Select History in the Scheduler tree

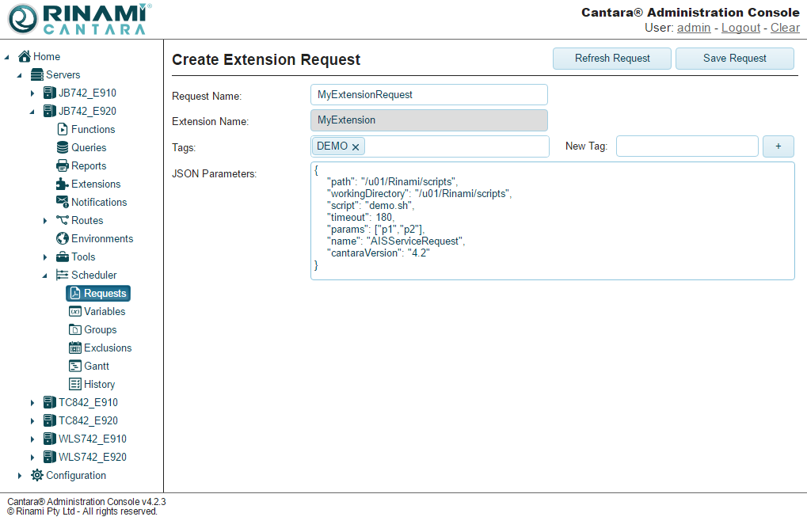(99, 384)
